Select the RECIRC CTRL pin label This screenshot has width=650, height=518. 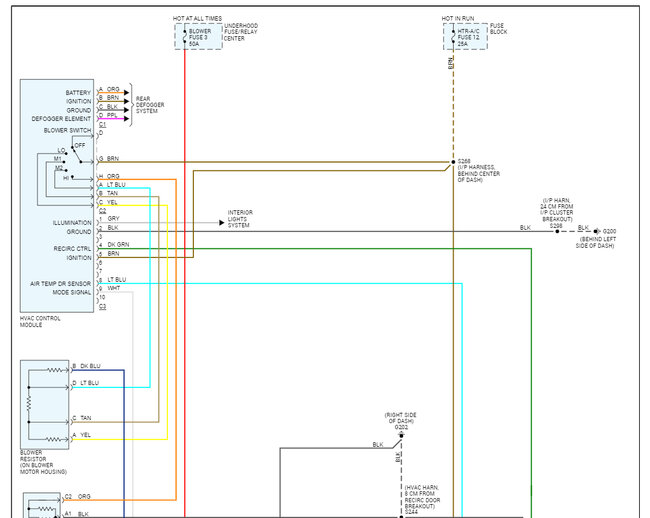point(72,249)
